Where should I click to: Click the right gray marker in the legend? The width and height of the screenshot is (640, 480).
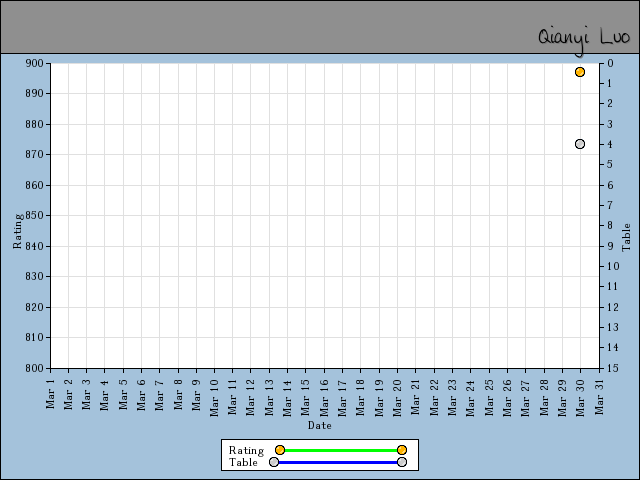point(402,462)
